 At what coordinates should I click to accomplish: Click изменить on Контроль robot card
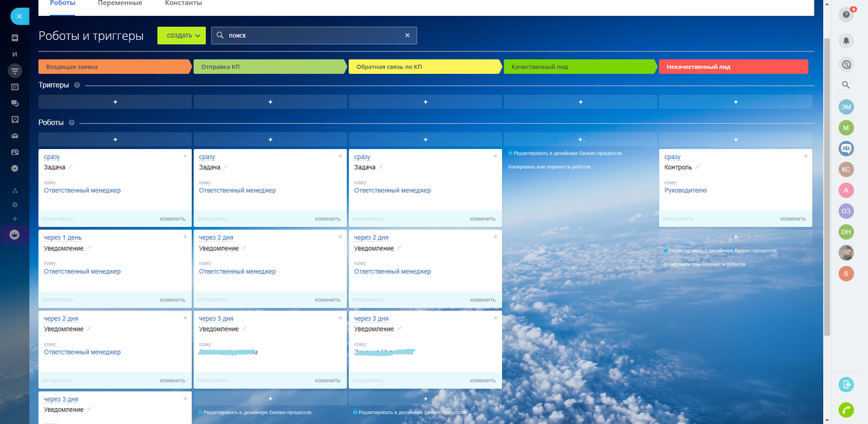[x=793, y=219]
